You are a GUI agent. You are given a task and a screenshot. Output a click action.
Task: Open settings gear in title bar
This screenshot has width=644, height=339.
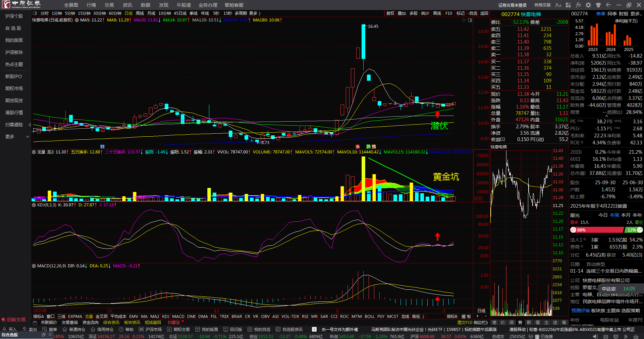tap(588, 5)
